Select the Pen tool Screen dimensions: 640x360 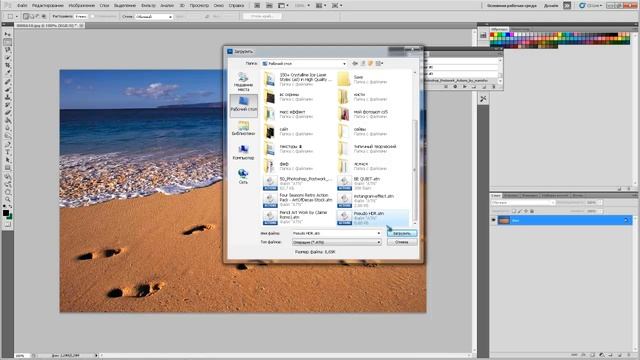[7, 144]
